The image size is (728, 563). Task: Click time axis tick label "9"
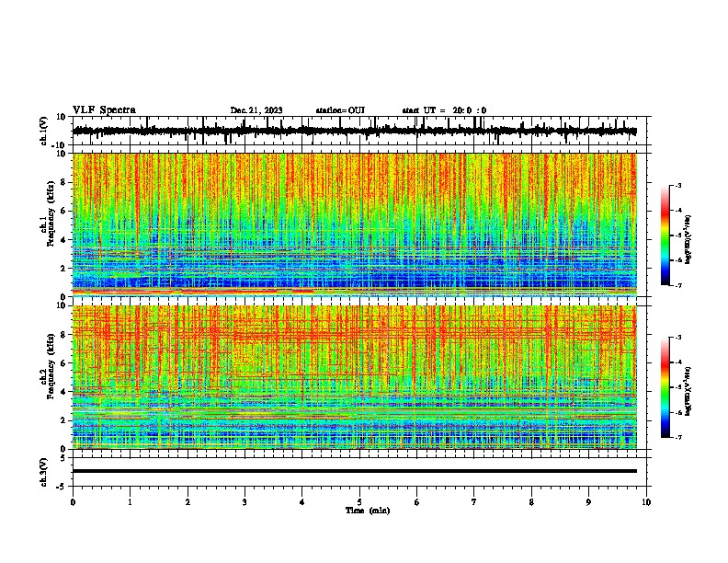588,501
